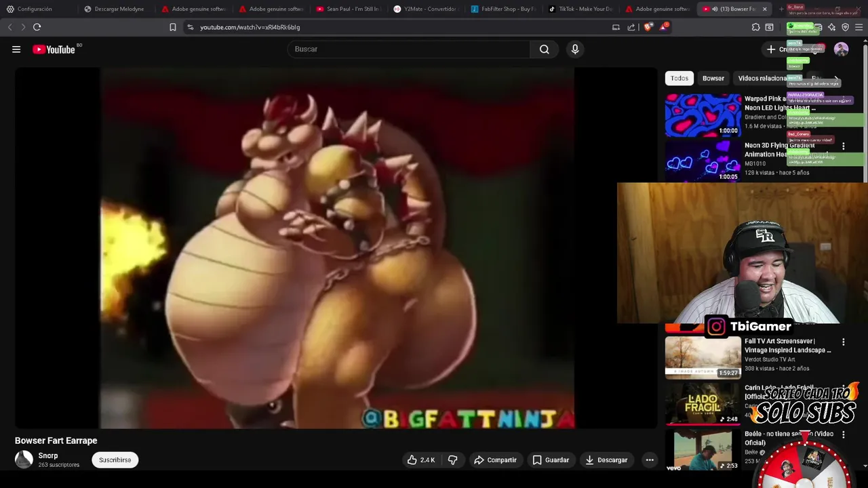View site information next to the URL
The image size is (868, 488).
click(191, 27)
